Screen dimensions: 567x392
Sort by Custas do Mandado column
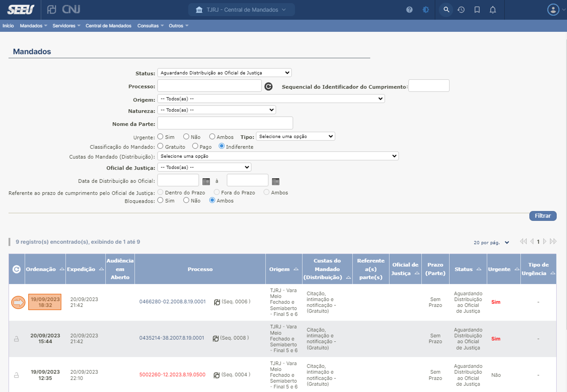click(348, 277)
